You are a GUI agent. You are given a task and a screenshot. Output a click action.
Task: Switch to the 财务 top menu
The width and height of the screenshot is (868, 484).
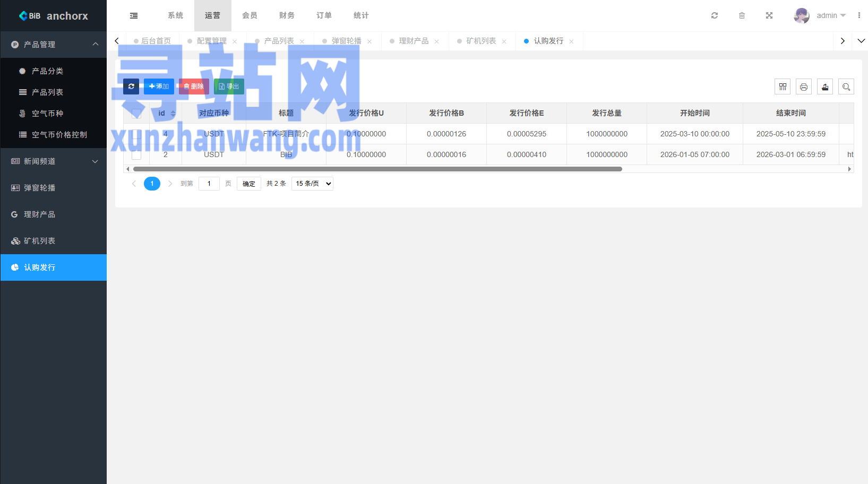click(287, 16)
